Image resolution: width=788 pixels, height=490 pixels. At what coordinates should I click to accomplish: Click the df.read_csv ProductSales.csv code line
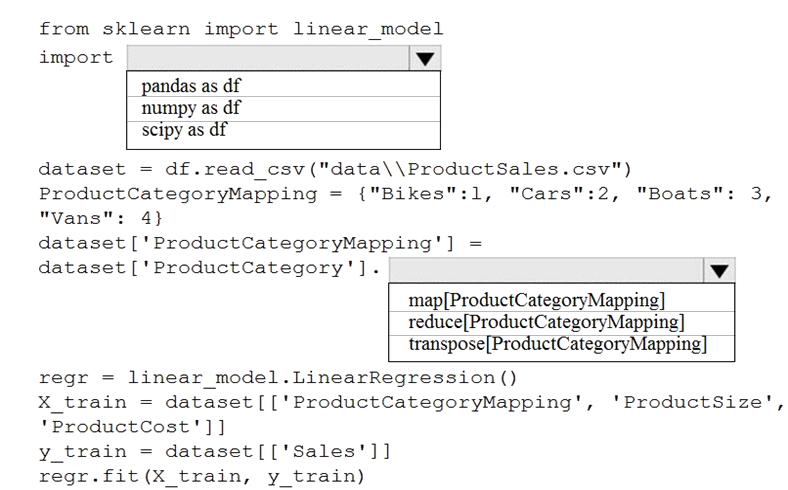pos(335,169)
